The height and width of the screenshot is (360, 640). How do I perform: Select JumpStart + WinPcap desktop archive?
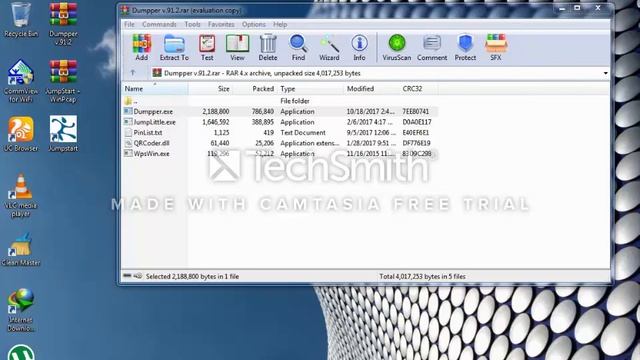point(63,81)
